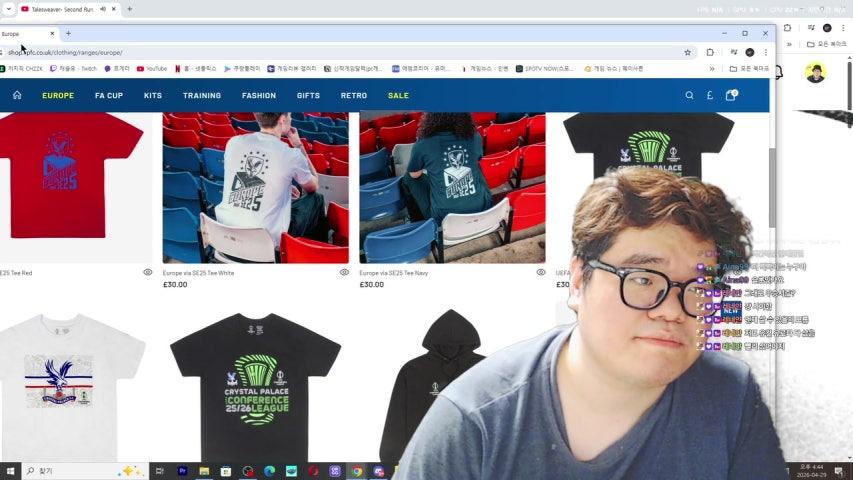Open Microsoft Store from the taskbar

[x=226, y=471]
